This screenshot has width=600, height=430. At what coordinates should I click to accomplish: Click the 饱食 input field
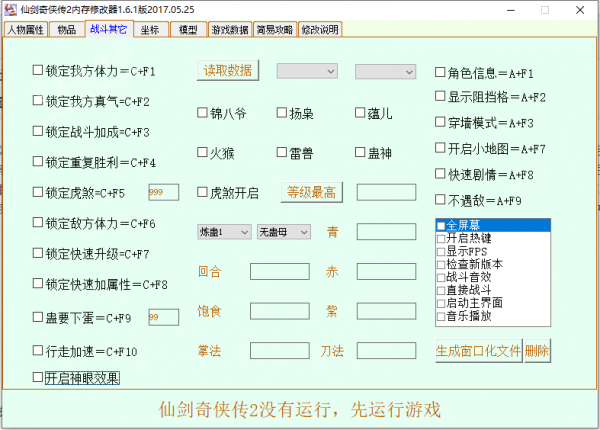coord(280,311)
